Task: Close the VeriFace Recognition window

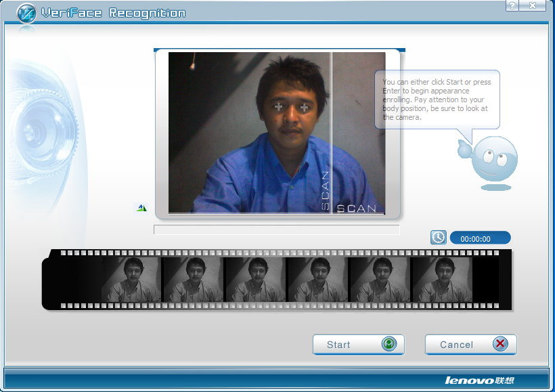Action: pyautogui.click(x=533, y=5)
